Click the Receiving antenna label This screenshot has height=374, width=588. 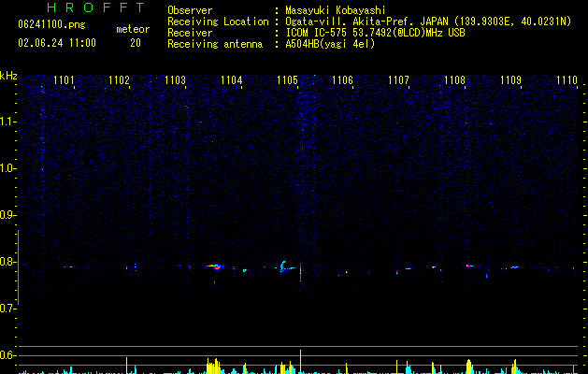coord(215,44)
